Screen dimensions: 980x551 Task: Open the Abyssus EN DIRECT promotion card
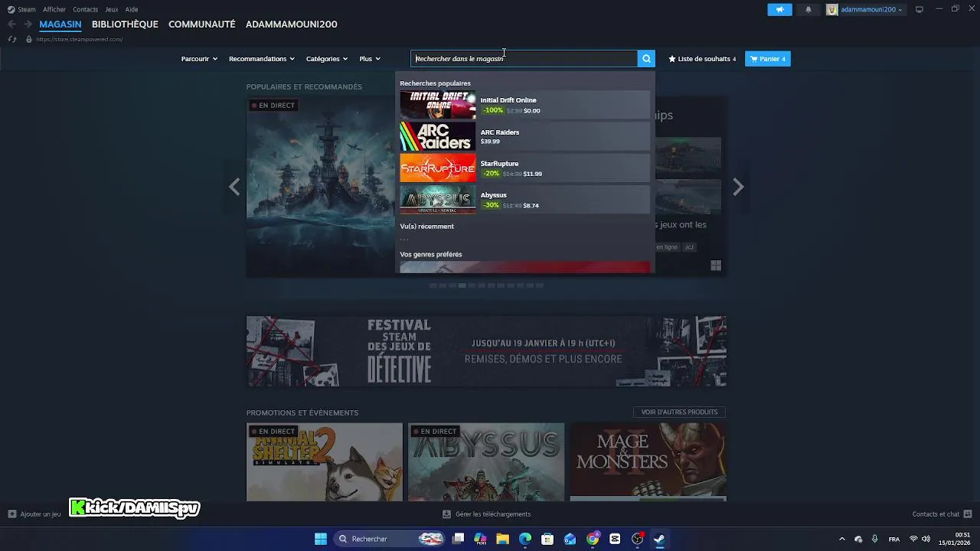[486, 462]
